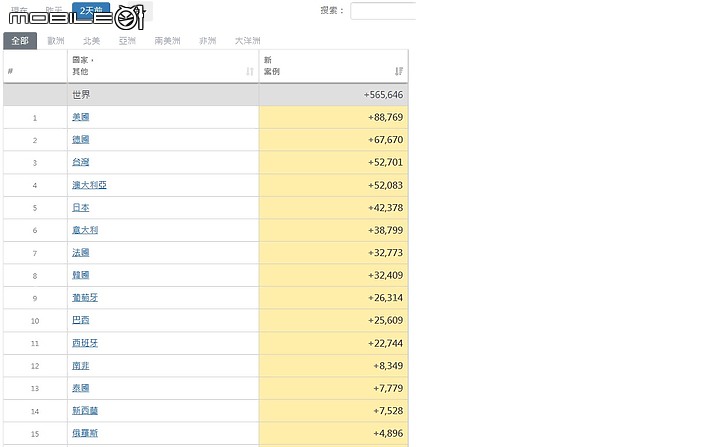
Task: Click into the 搜索 search field
Action: 383,11
